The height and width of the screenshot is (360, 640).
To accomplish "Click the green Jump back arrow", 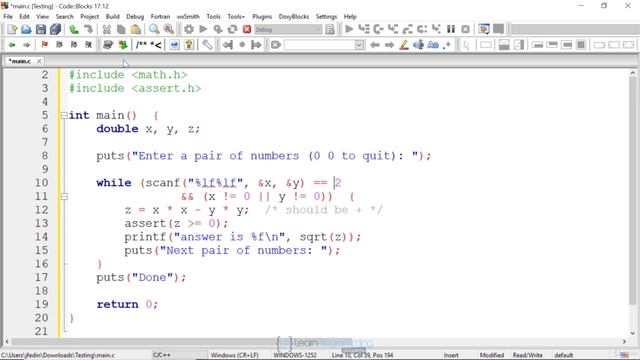I will [x=12, y=45].
